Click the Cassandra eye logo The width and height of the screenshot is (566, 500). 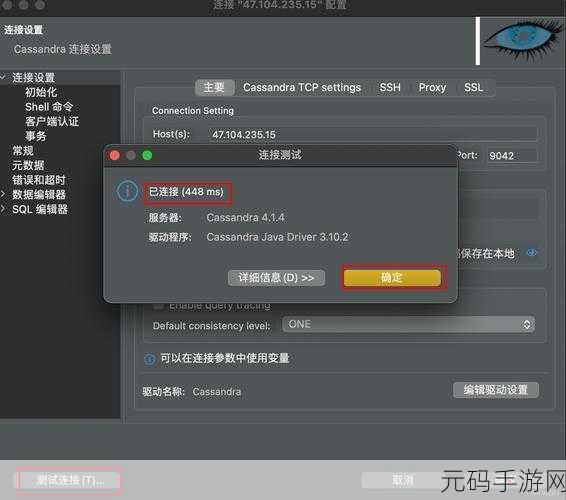click(x=523, y=40)
